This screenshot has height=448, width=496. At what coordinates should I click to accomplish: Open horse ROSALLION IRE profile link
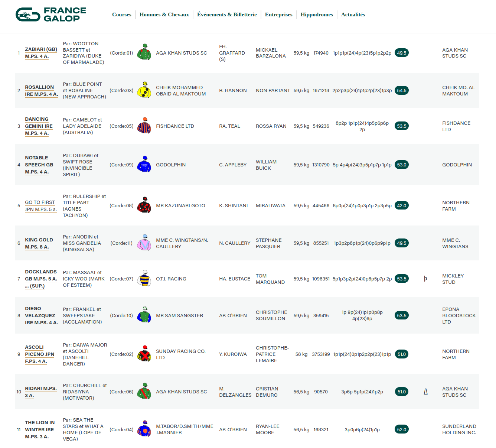tap(42, 91)
